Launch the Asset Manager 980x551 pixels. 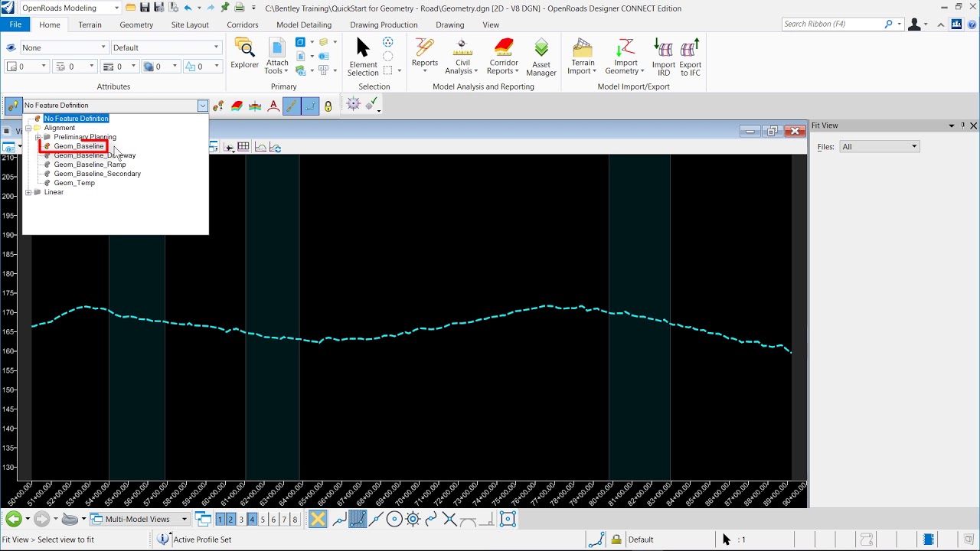coord(541,57)
